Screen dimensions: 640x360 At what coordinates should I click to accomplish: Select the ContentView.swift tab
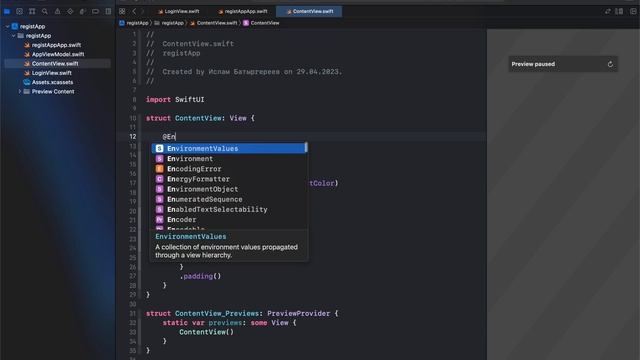click(309, 11)
